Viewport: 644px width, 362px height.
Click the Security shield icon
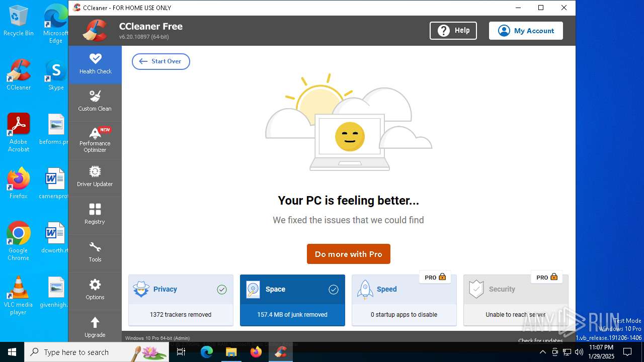click(x=476, y=290)
